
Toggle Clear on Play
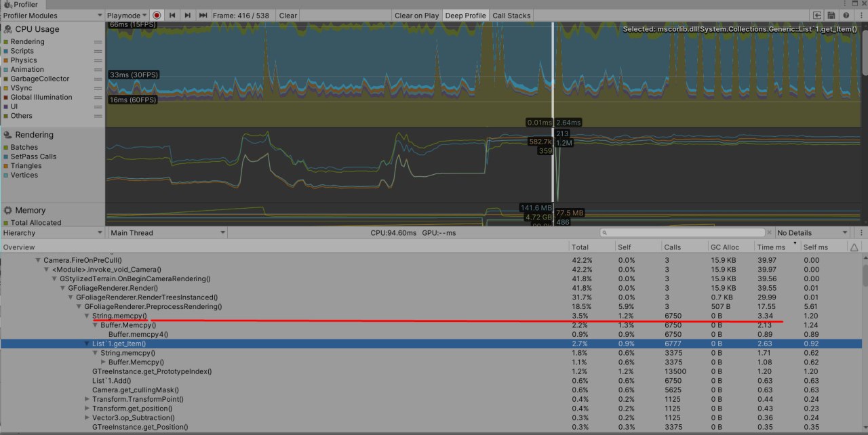416,15
